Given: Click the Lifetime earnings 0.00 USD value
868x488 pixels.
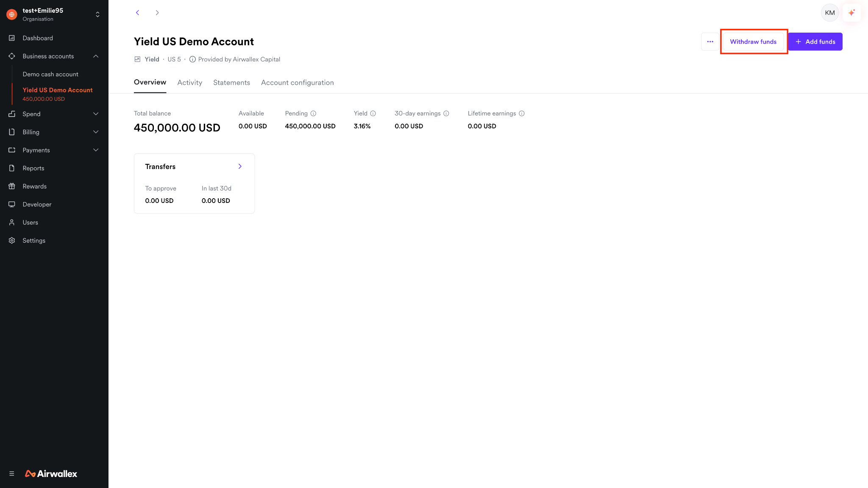Looking at the screenshot, I should coord(482,126).
